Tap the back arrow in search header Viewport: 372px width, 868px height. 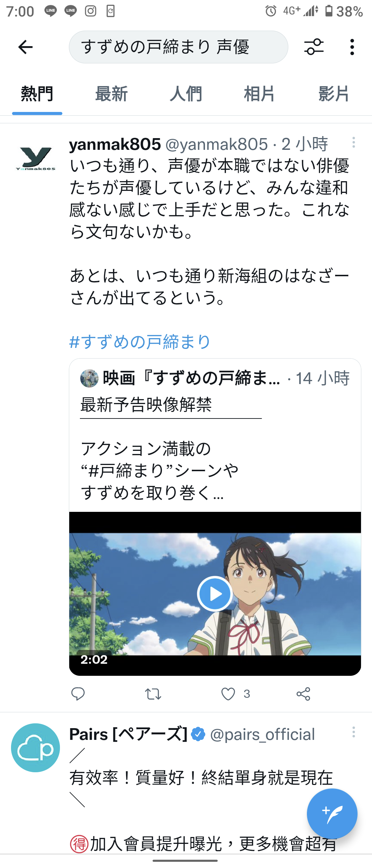coord(25,47)
